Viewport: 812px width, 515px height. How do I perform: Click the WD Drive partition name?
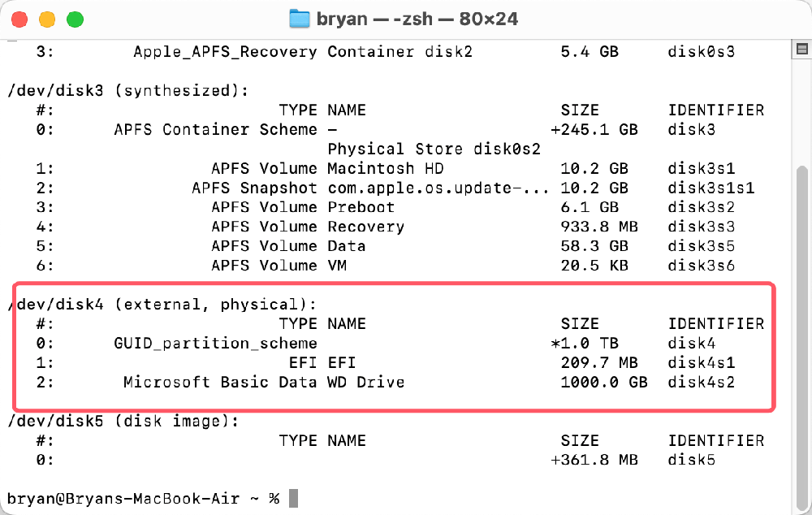tap(365, 382)
